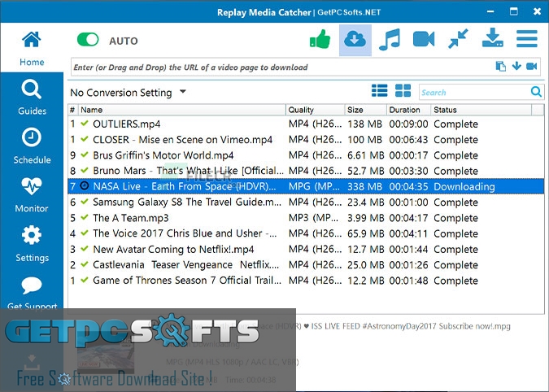
Task: Click the search magnifier icon
Action: coord(536,92)
